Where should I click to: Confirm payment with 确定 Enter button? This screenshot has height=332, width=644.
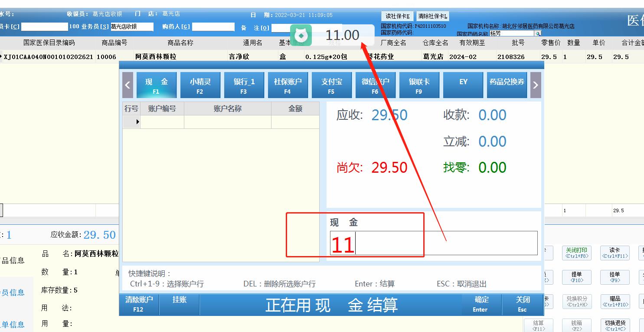(x=481, y=304)
